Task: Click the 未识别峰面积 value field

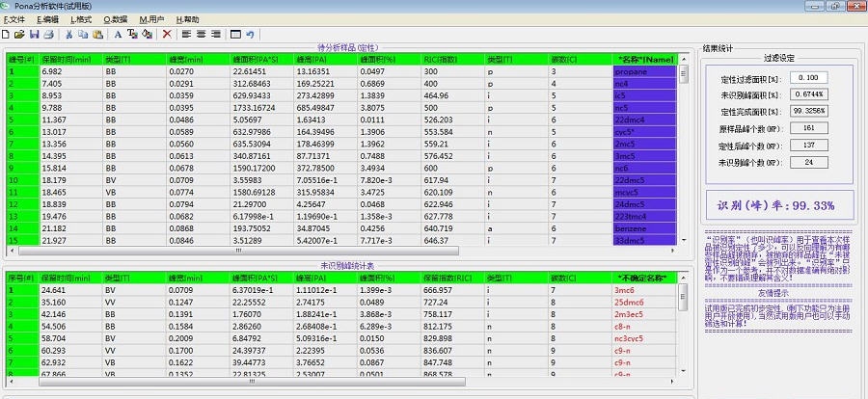Action: click(x=807, y=93)
